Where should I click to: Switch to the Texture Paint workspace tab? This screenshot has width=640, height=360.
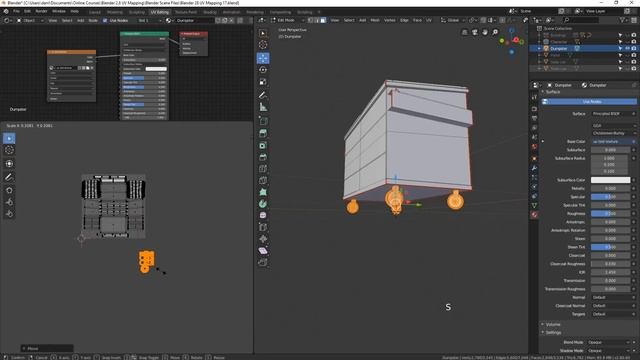pos(186,12)
